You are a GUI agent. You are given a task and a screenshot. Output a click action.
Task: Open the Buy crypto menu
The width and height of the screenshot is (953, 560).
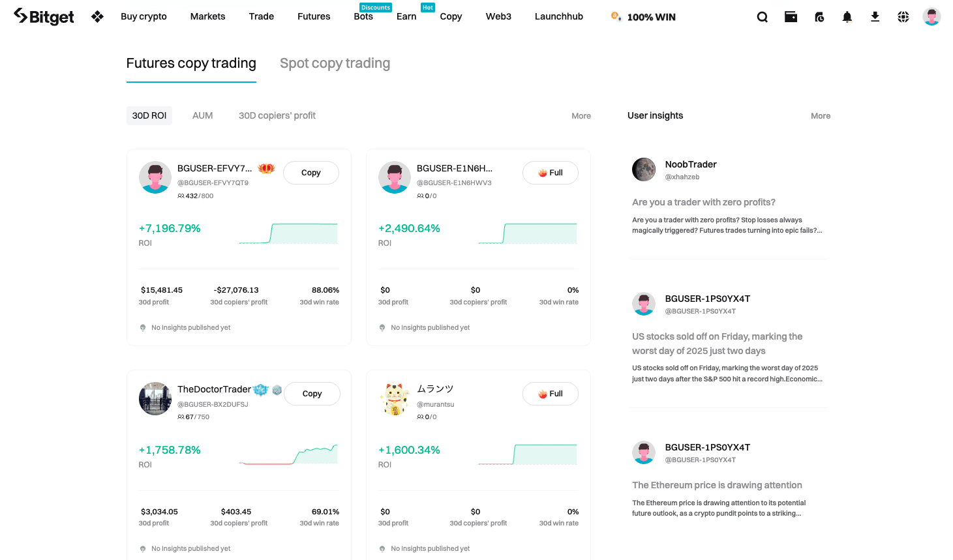pos(144,16)
